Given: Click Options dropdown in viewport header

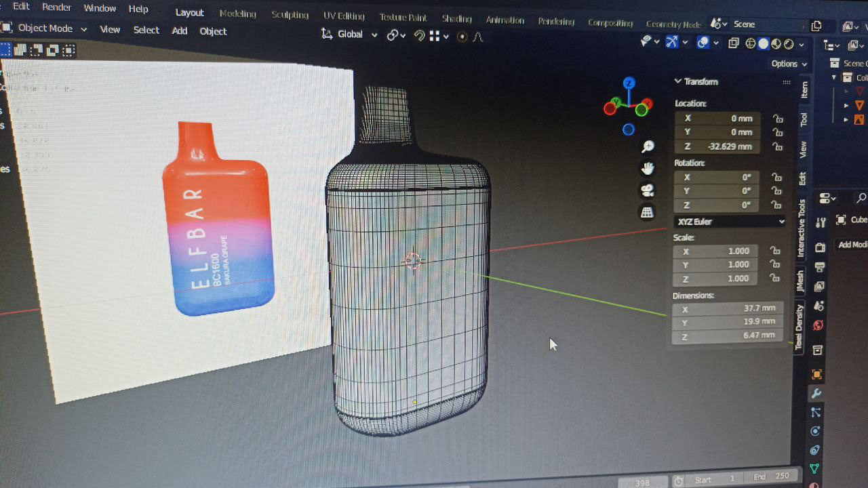Looking at the screenshot, I should pos(789,64).
